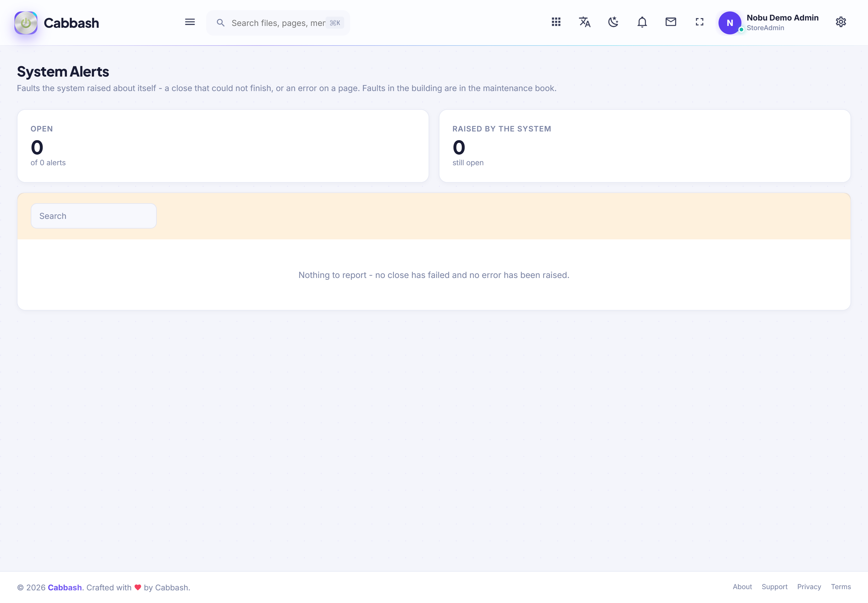Screen dimensions: 868x603
Task: Click the 'of 0 alerts' text
Action: click(x=48, y=163)
